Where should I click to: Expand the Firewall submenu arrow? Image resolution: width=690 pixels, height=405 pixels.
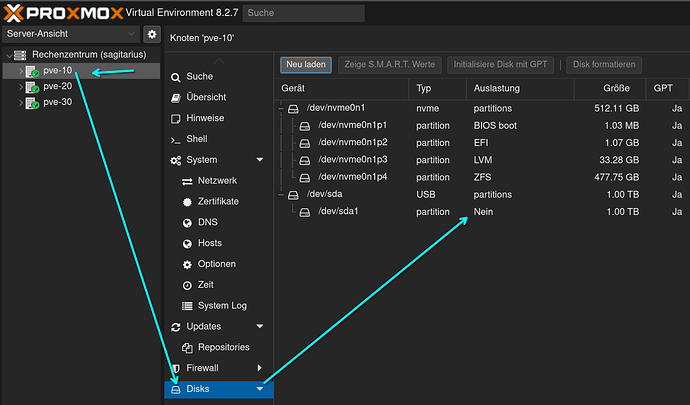point(259,368)
